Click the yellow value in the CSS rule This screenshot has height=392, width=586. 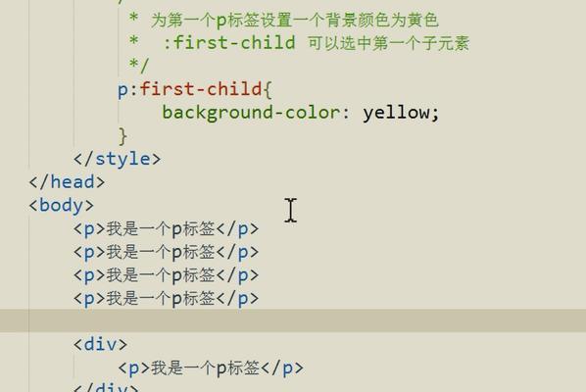point(396,113)
